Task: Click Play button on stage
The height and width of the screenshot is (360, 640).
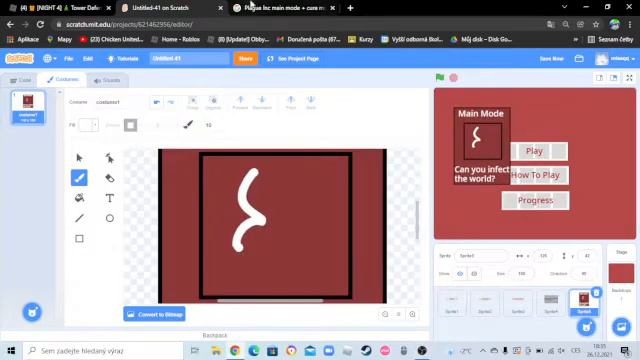Action: pyautogui.click(x=539, y=151)
